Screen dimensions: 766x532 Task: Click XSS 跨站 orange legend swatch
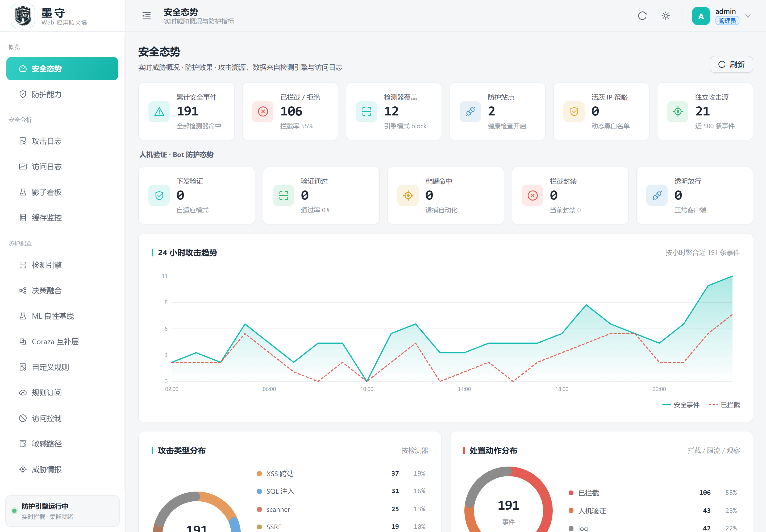pos(259,474)
